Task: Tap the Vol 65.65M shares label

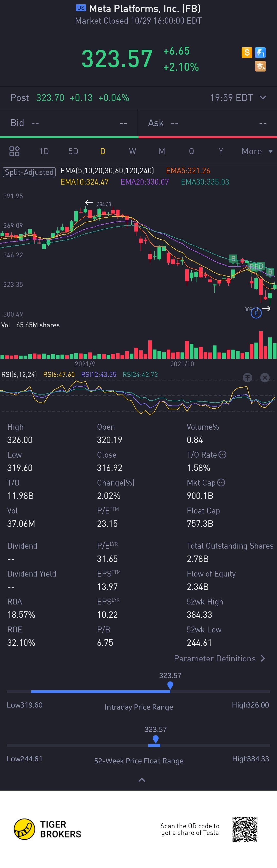Action: (30, 325)
